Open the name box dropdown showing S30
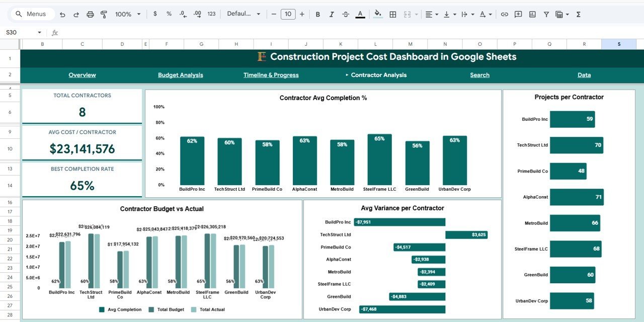 pyautogui.click(x=39, y=32)
